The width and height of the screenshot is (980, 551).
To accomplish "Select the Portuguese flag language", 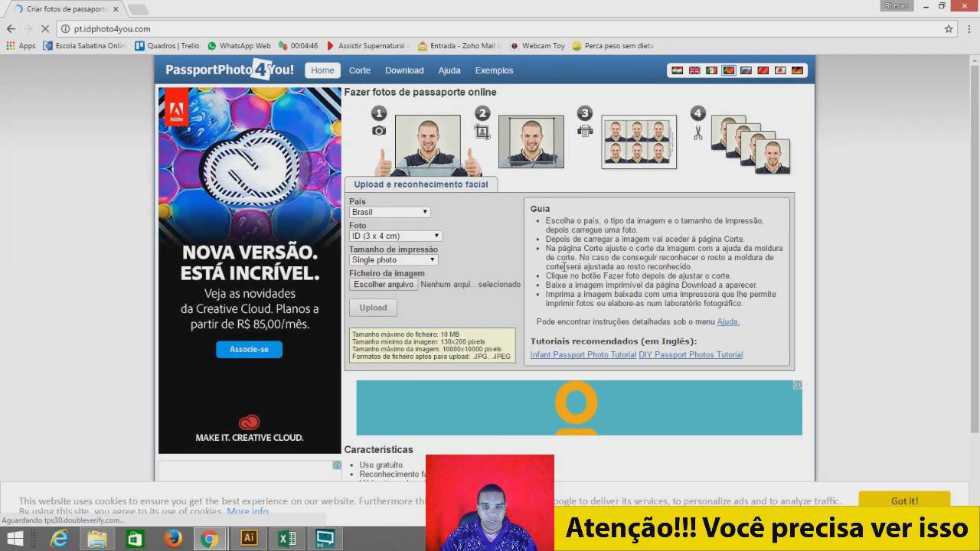I will pos(729,70).
